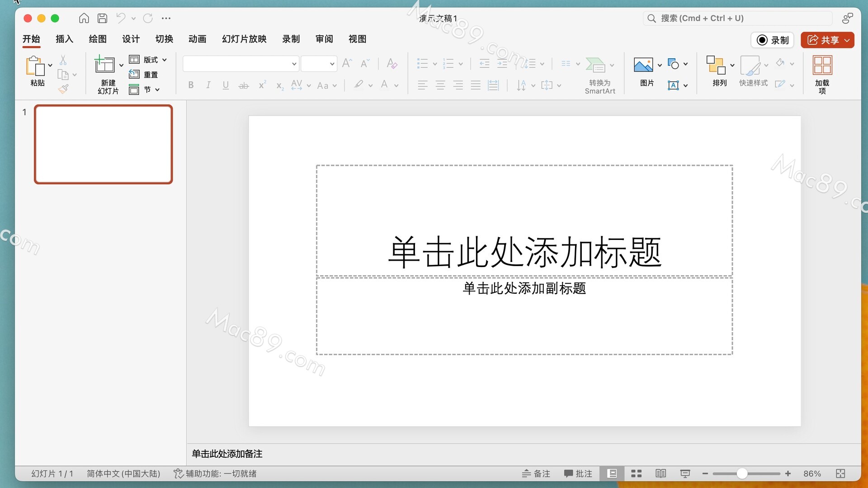Switch to the Animations (动画) tab
Viewport: 868px width, 488px height.
[x=197, y=39]
